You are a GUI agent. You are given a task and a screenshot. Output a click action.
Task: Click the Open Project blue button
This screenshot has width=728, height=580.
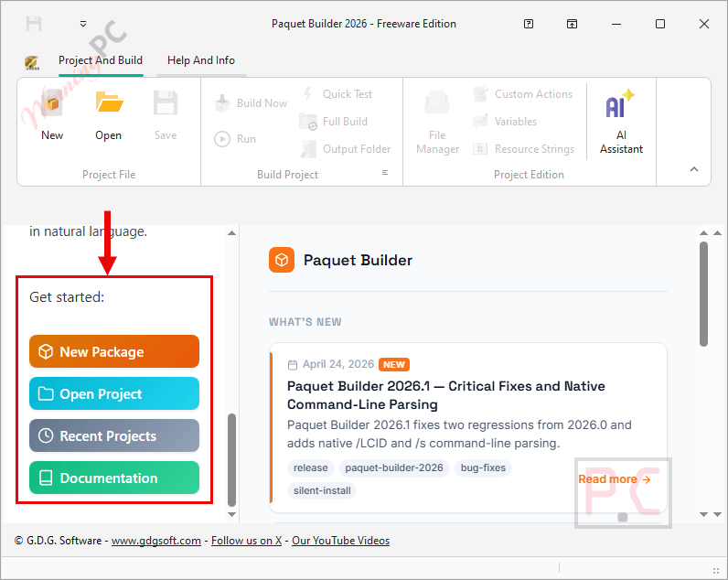point(114,393)
